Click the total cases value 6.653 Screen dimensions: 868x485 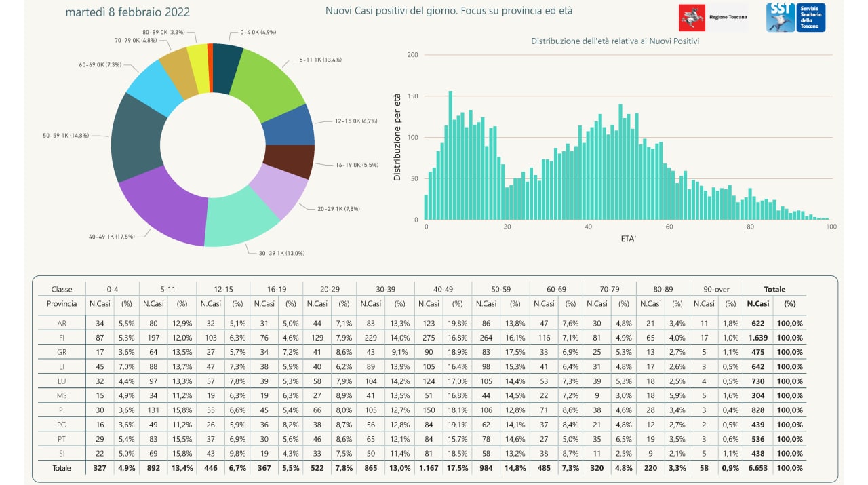click(x=757, y=468)
